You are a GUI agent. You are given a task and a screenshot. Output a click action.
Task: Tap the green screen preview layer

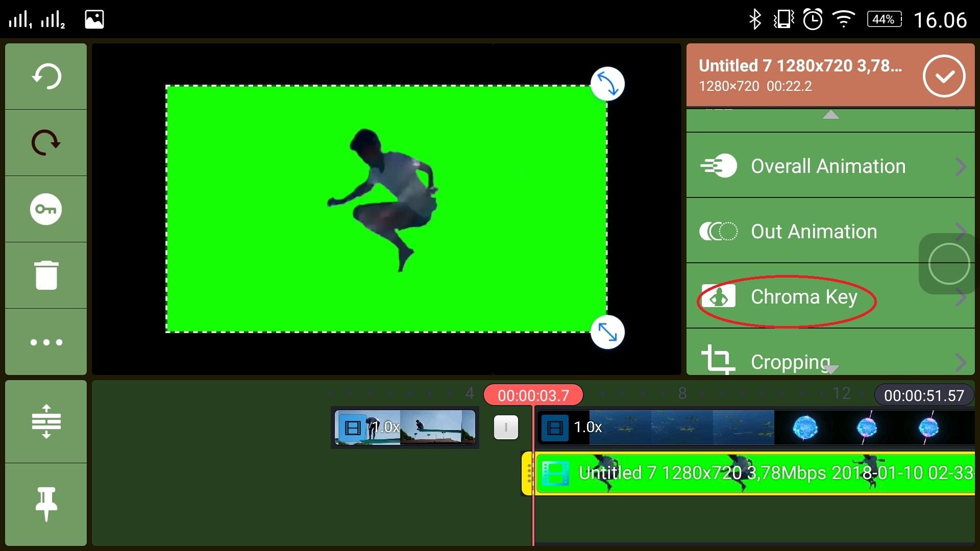[x=386, y=209]
